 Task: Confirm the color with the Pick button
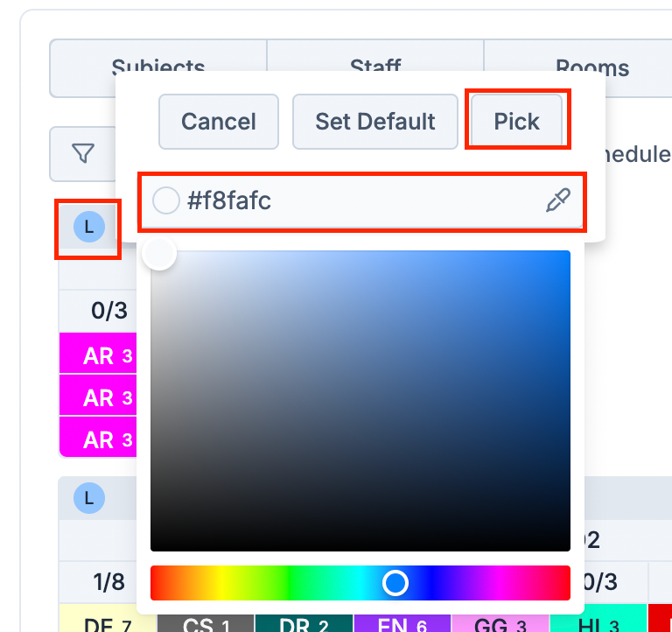(517, 122)
